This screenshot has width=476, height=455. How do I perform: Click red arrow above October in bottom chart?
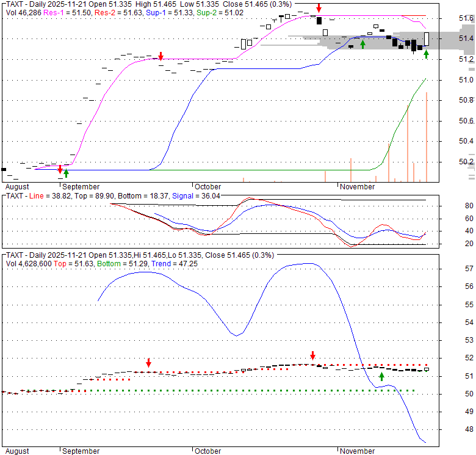(312, 355)
